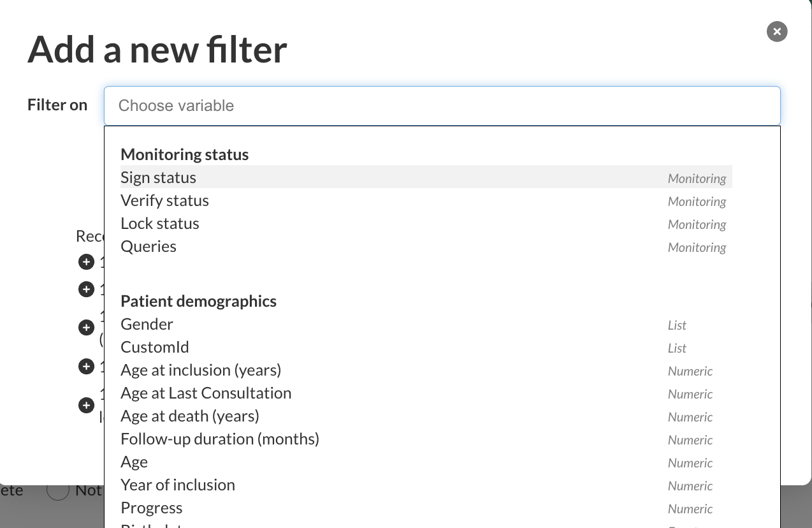Viewport: 812px width, 528px height.
Task: Click the topmost plus icon in the list
Action: click(86, 261)
